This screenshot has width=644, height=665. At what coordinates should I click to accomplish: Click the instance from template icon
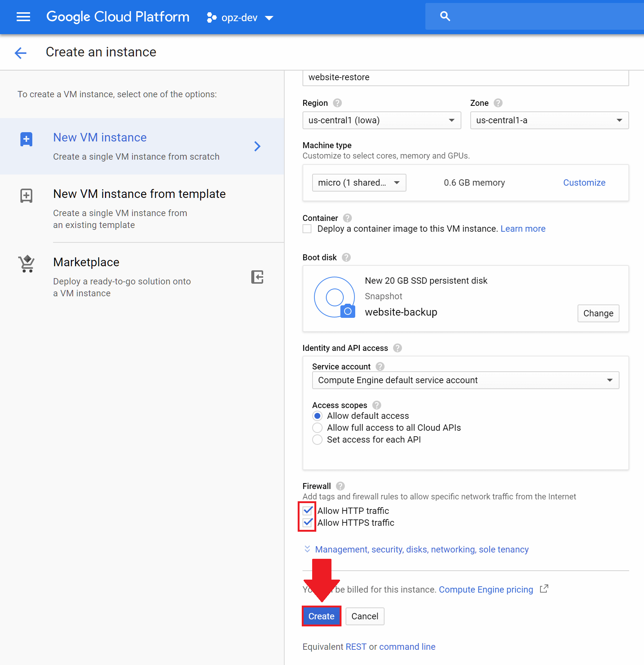pos(26,196)
